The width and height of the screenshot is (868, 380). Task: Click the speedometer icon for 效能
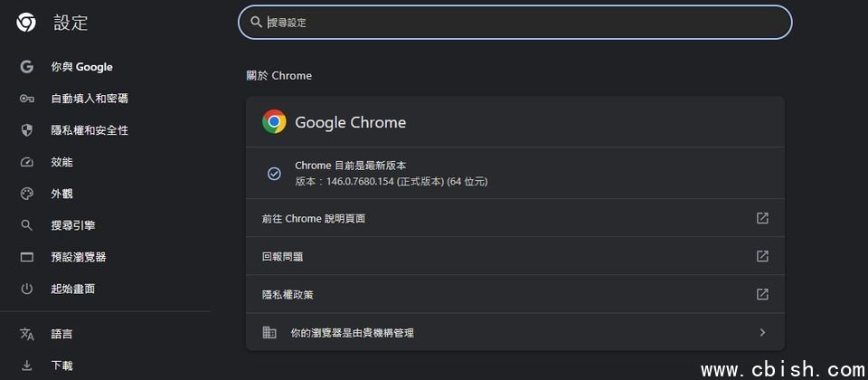[27, 162]
